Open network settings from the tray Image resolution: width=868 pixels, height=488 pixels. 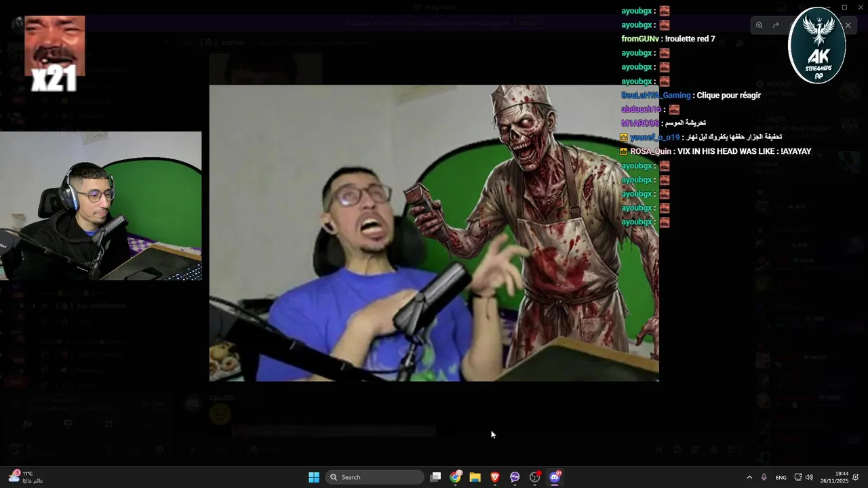point(798,477)
